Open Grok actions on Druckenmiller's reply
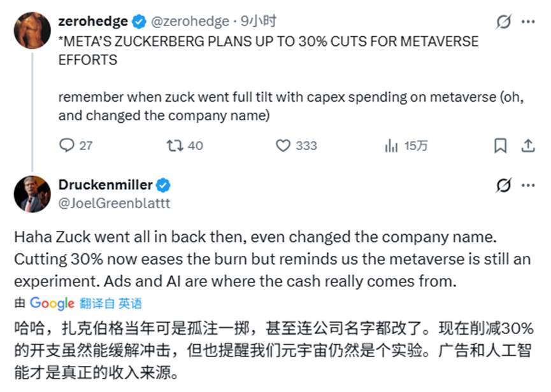Viewport: 551px width, 392px height. (503, 185)
